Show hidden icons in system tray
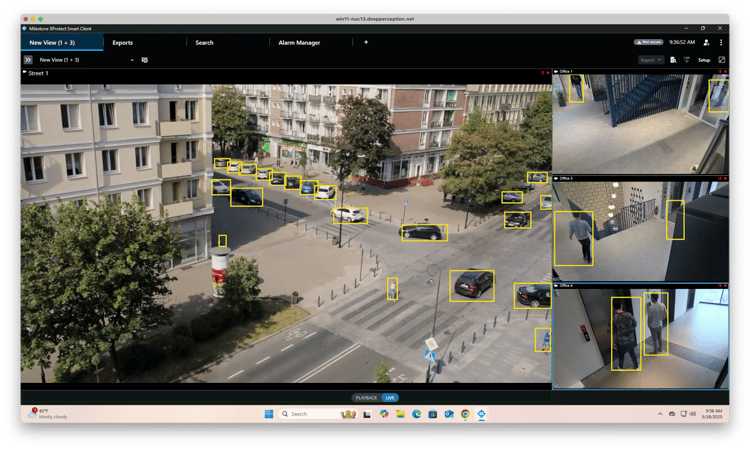The height and width of the screenshot is (450, 750). [660, 414]
